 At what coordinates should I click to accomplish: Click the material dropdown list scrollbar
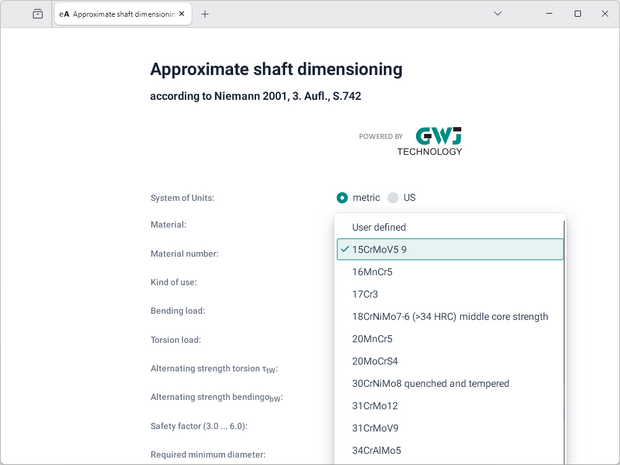564,330
